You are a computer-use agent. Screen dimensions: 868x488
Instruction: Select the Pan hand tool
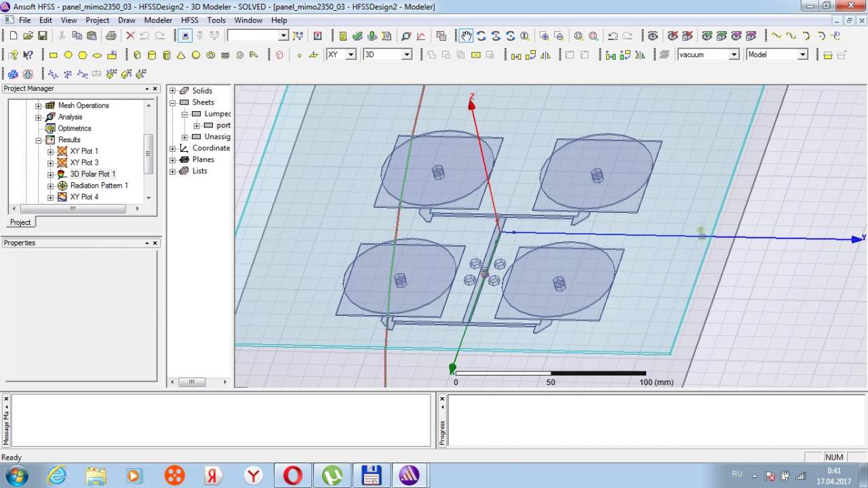[x=466, y=36]
